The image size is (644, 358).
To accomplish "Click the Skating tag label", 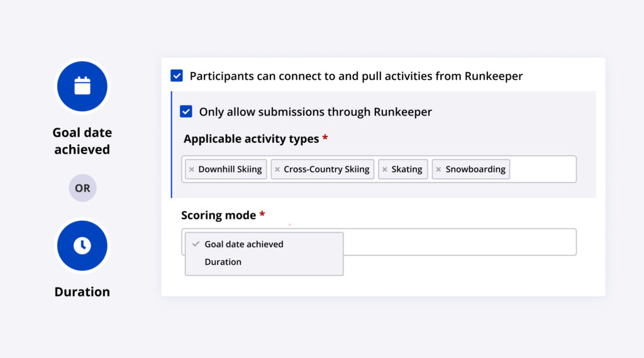I will [407, 169].
